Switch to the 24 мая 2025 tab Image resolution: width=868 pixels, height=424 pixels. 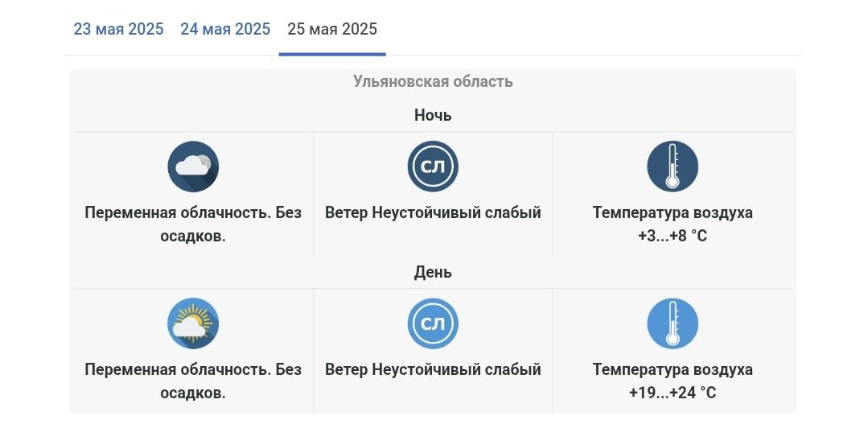pos(225,29)
